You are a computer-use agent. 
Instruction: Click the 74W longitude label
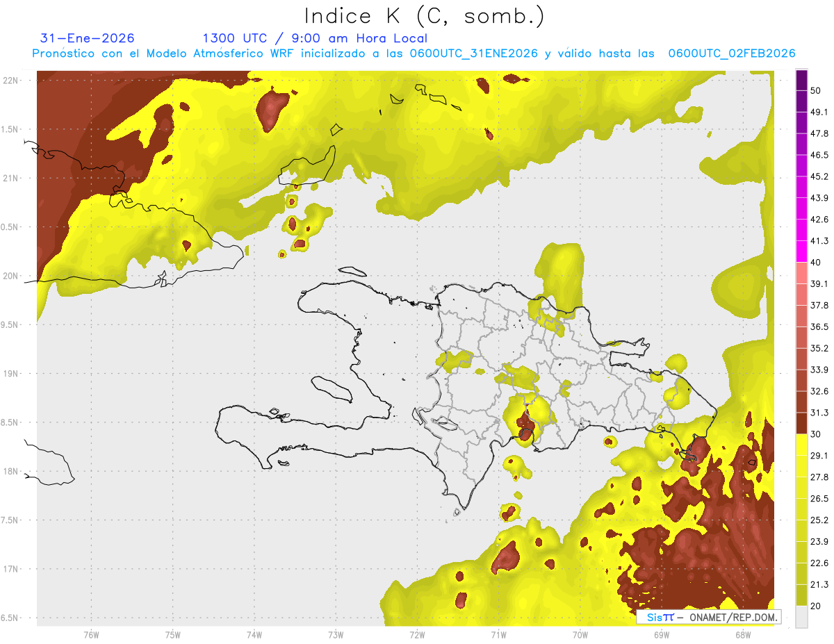(254, 634)
